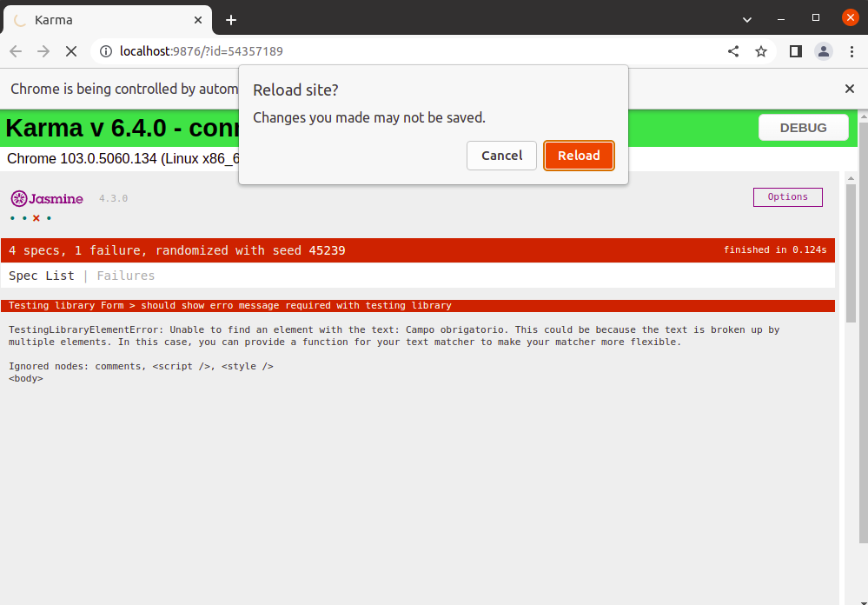This screenshot has width=868, height=605.
Task: Cancel the Reload site dialog
Action: tap(501, 156)
